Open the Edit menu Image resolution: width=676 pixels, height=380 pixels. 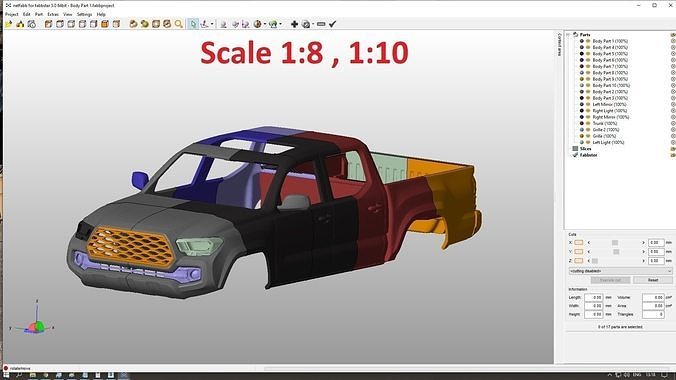click(27, 14)
